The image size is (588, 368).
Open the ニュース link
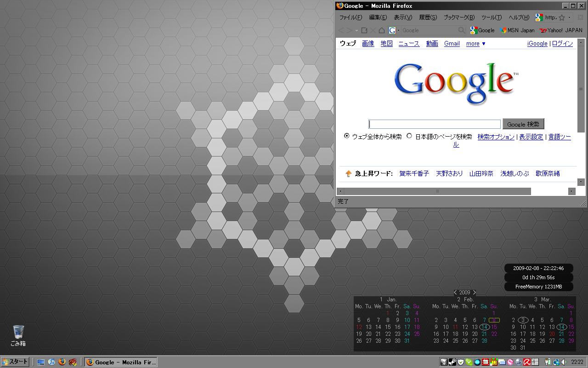tap(409, 44)
